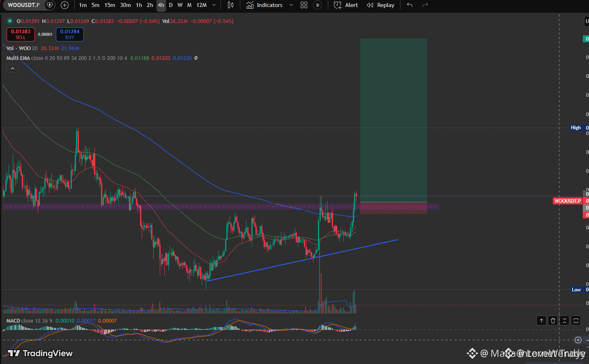Click the 0.01284 BUY button

pos(70,34)
